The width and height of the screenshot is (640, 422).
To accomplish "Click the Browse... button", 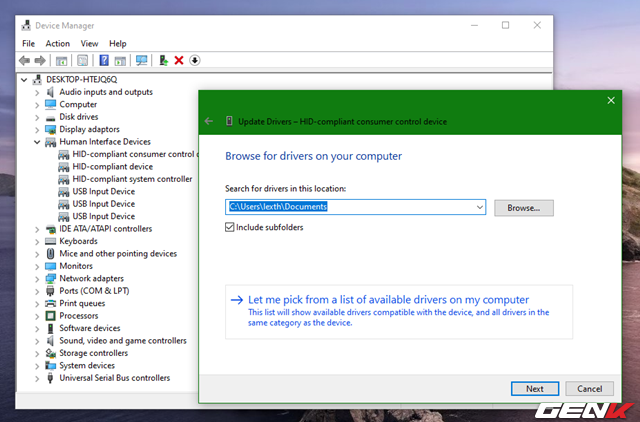I will point(524,208).
